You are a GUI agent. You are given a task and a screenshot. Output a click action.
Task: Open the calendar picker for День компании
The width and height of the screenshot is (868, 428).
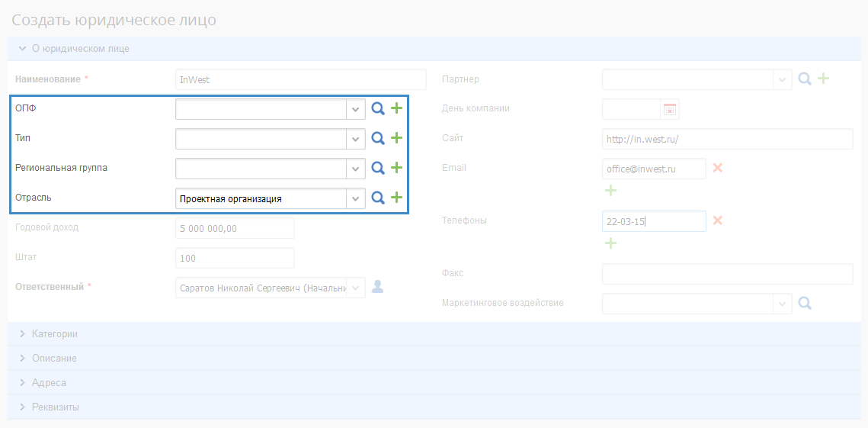[670, 109]
